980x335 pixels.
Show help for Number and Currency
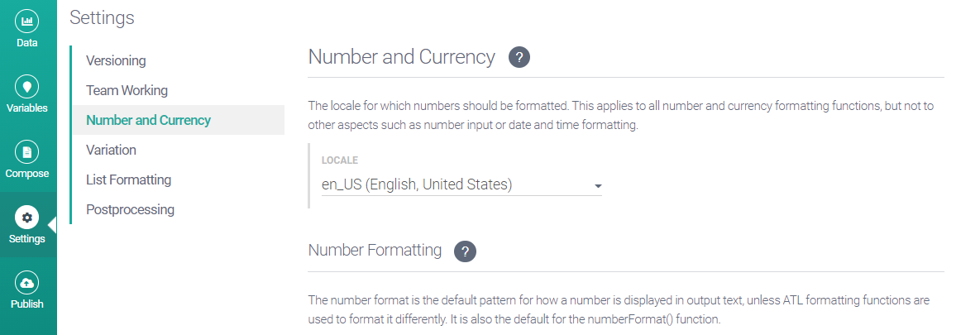tap(519, 58)
